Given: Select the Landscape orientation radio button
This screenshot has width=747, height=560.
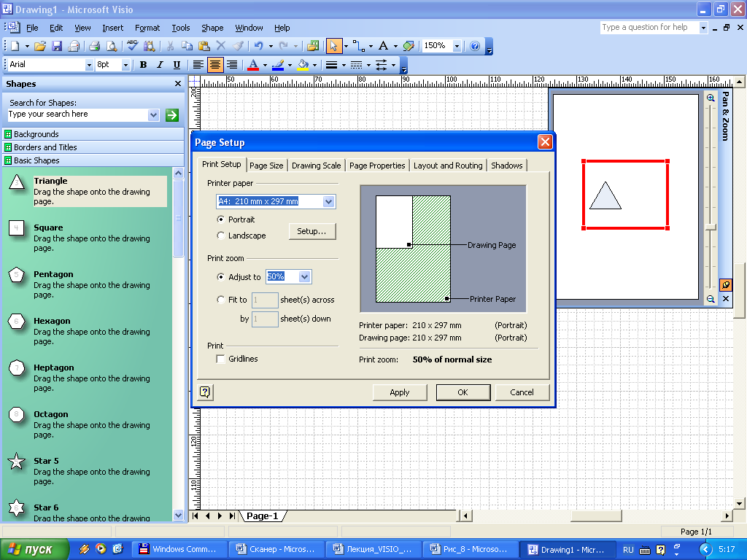Looking at the screenshot, I should [x=220, y=236].
